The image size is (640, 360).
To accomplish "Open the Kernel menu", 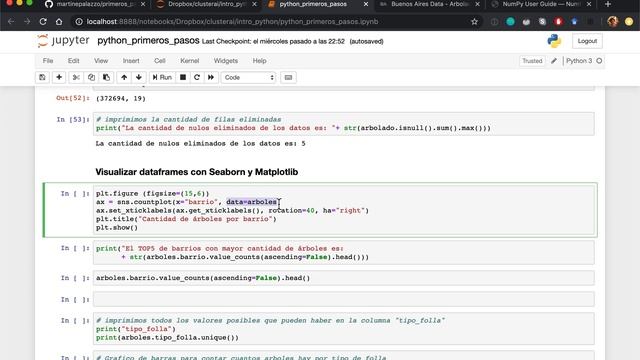I will pyautogui.click(x=190, y=61).
